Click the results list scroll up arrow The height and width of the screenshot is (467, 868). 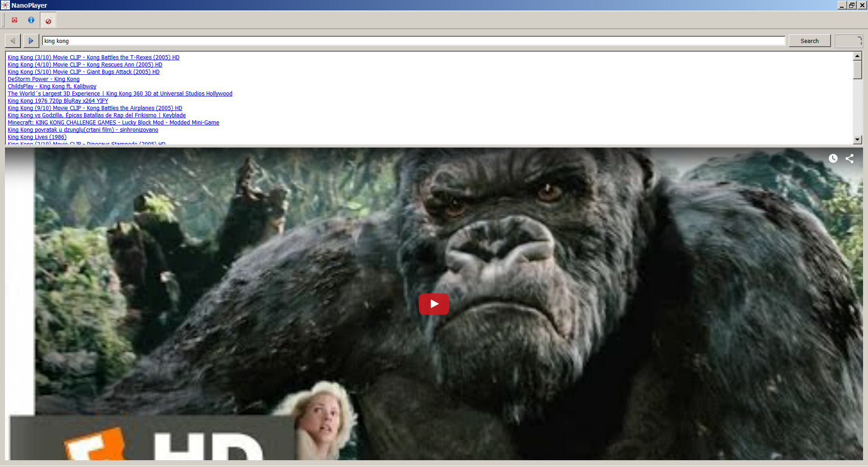(x=857, y=56)
